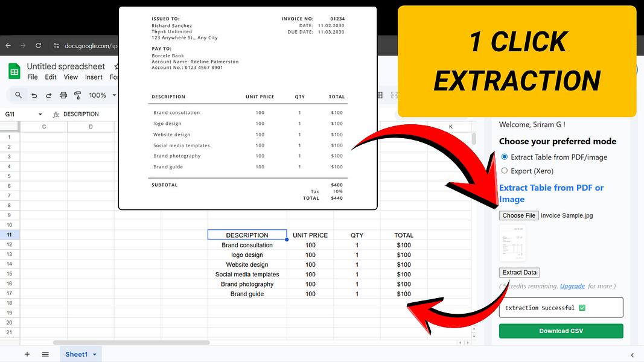Click the Choose File button
The width and height of the screenshot is (644, 362).
518,215
